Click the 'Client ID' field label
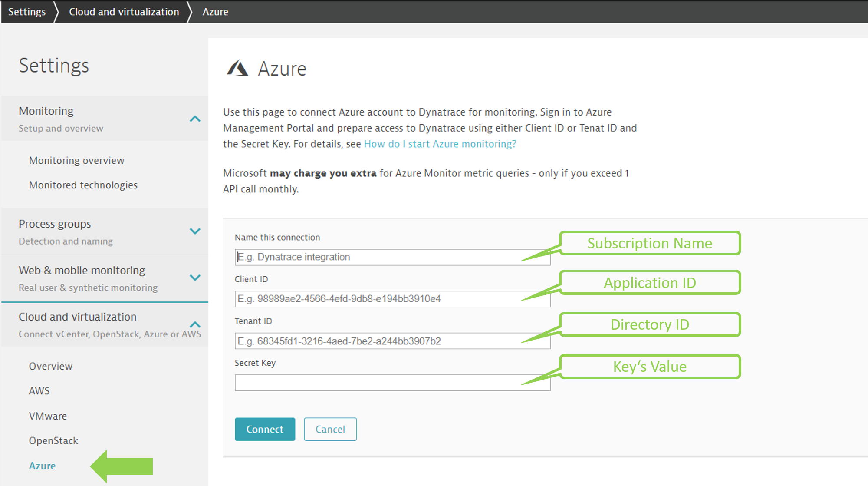Viewport: 868px width, 486px height. coord(251,279)
